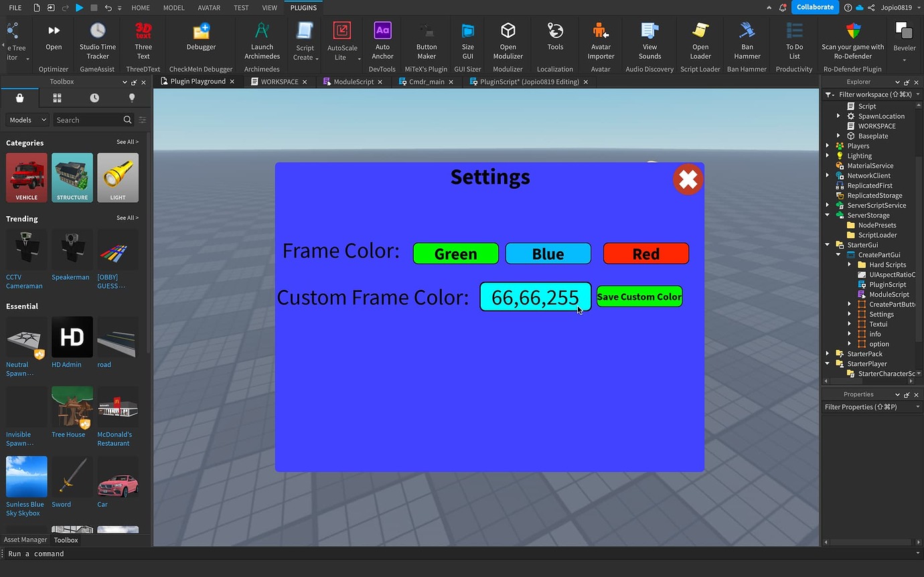Viewport: 924px width, 577px height.
Task: Select the Red frame color
Action: [x=645, y=253]
